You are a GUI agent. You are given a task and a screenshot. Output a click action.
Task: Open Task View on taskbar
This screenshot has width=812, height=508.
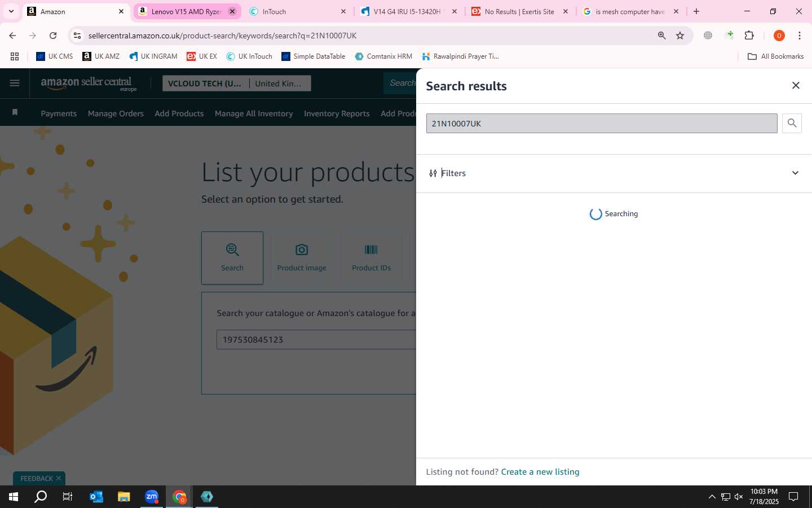pos(68,497)
